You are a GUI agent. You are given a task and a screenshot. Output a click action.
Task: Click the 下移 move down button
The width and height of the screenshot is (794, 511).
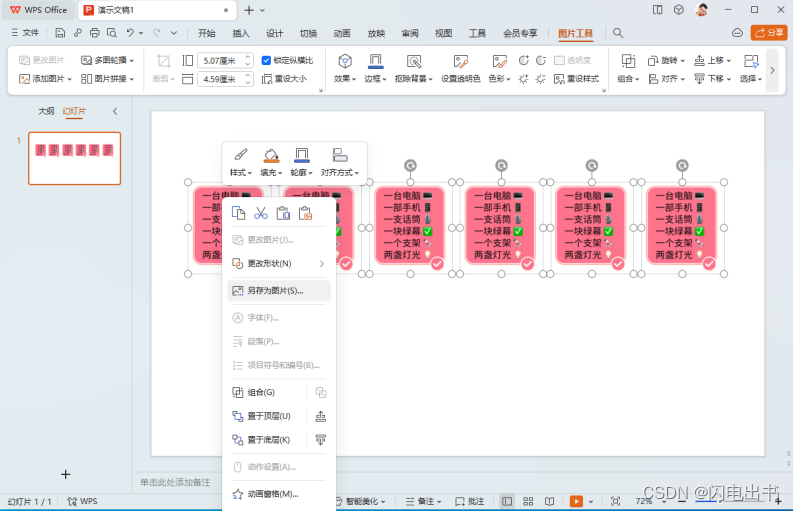(712, 79)
